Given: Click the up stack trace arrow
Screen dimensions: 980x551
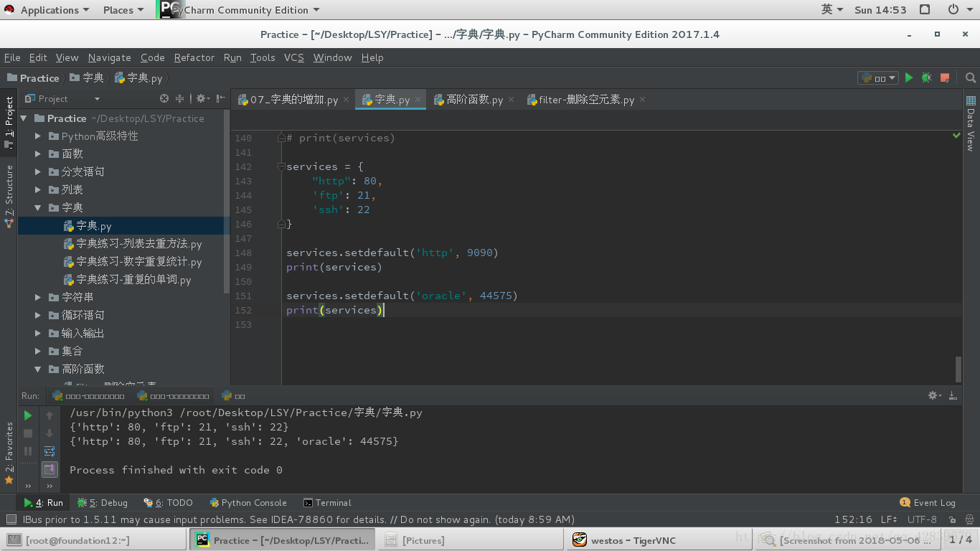Looking at the screenshot, I should point(50,415).
